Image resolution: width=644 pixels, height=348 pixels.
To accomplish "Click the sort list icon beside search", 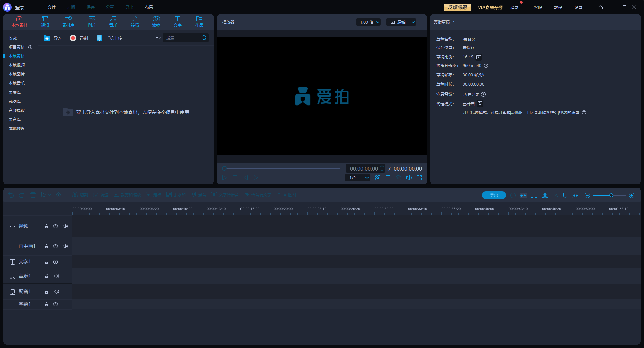I will [158, 38].
